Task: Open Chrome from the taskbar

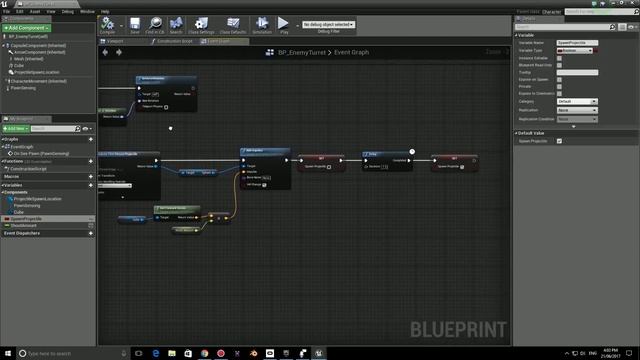Action: coord(204,353)
